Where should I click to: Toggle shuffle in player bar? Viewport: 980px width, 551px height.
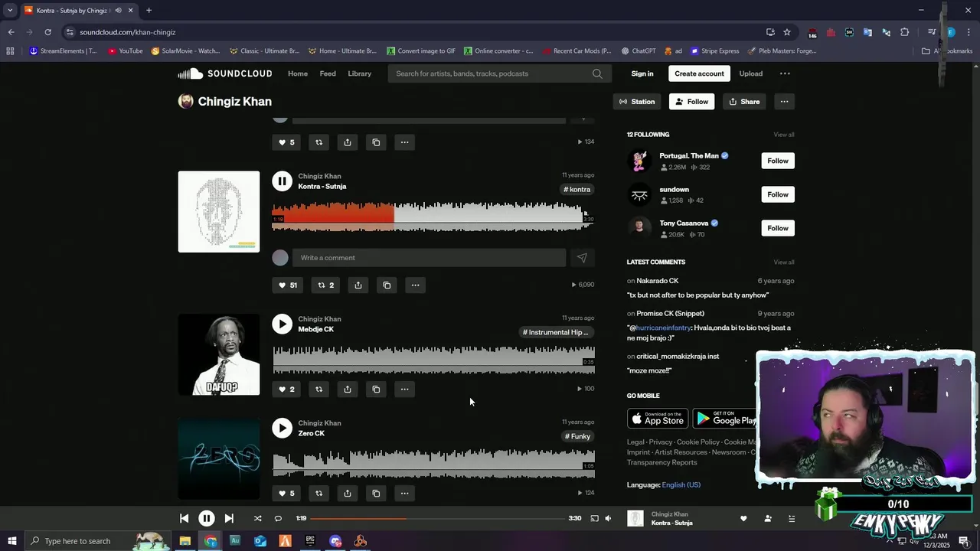(x=257, y=518)
